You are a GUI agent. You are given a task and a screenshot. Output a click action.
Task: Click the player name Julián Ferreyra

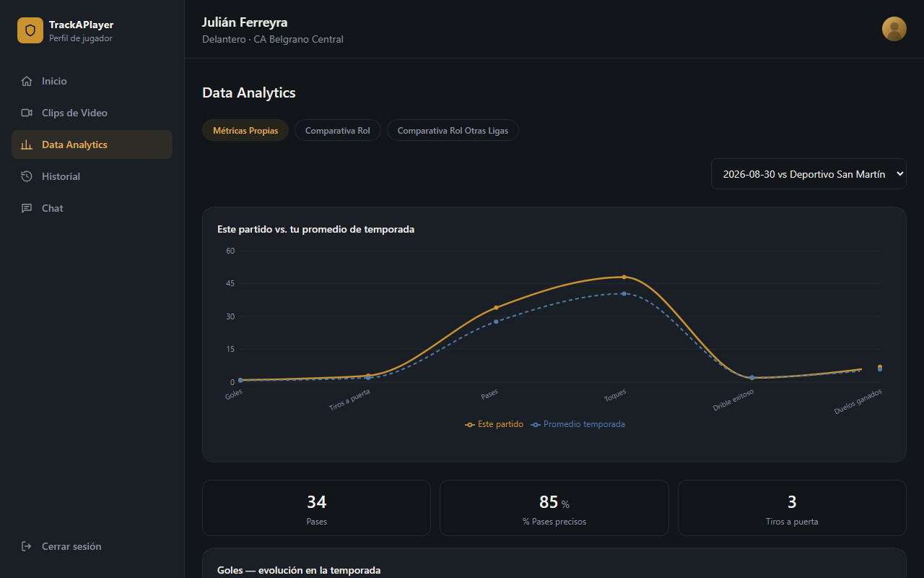tap(245, 22)
